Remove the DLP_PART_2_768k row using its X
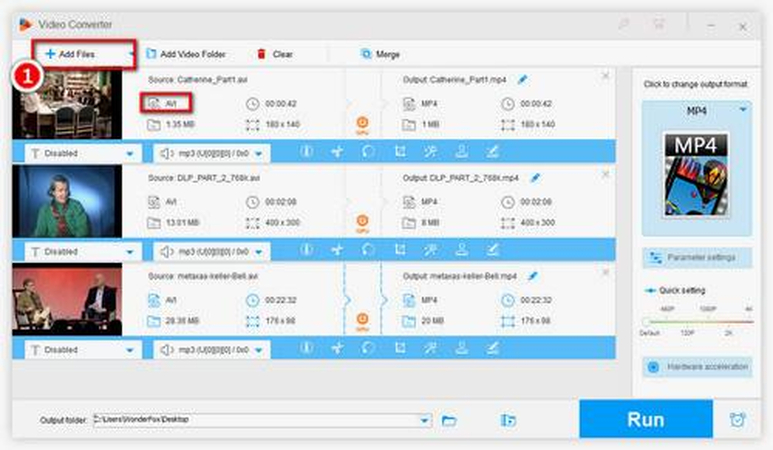773x450 pixels. [x=605, y=174]
